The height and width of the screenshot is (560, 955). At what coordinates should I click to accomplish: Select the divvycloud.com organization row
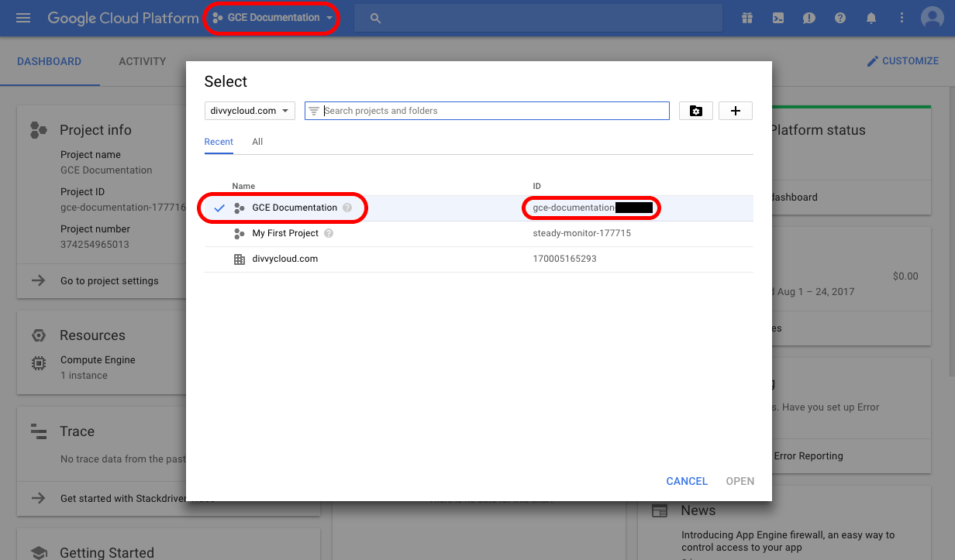click(479, 259)
